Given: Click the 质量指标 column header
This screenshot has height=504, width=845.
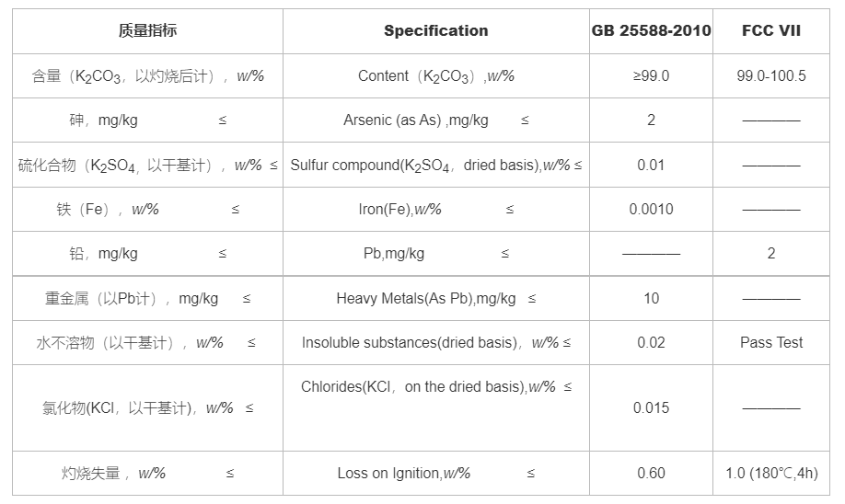Looking at the screenshot, I should (x=147, y=30).
